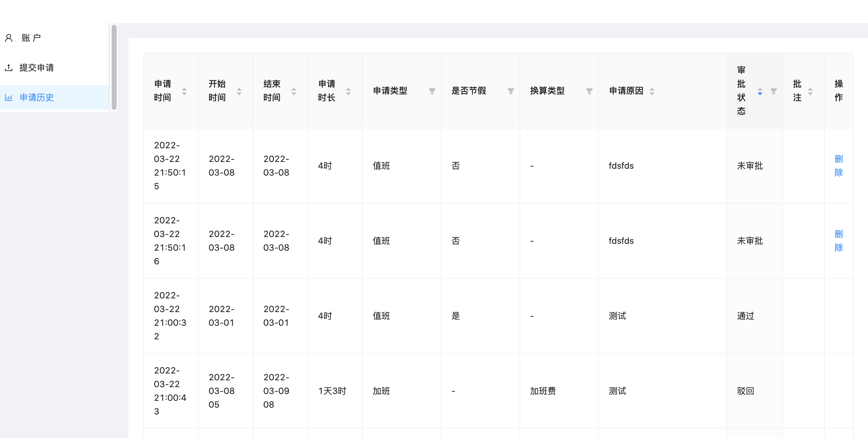The width and height of the screenshot is (868, 438).
Task: Open the 申请类型 filter dropdown
Action: click(432, 91)
